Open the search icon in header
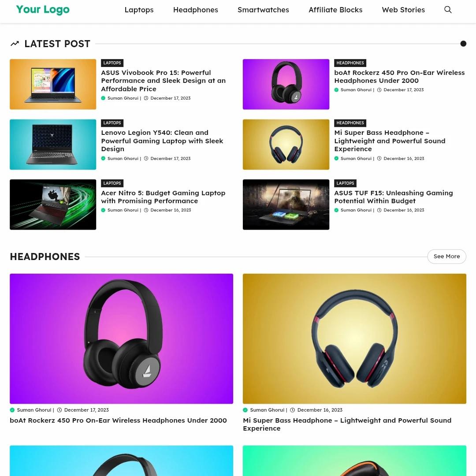476x476 pixels. click(x=448, y=10)
